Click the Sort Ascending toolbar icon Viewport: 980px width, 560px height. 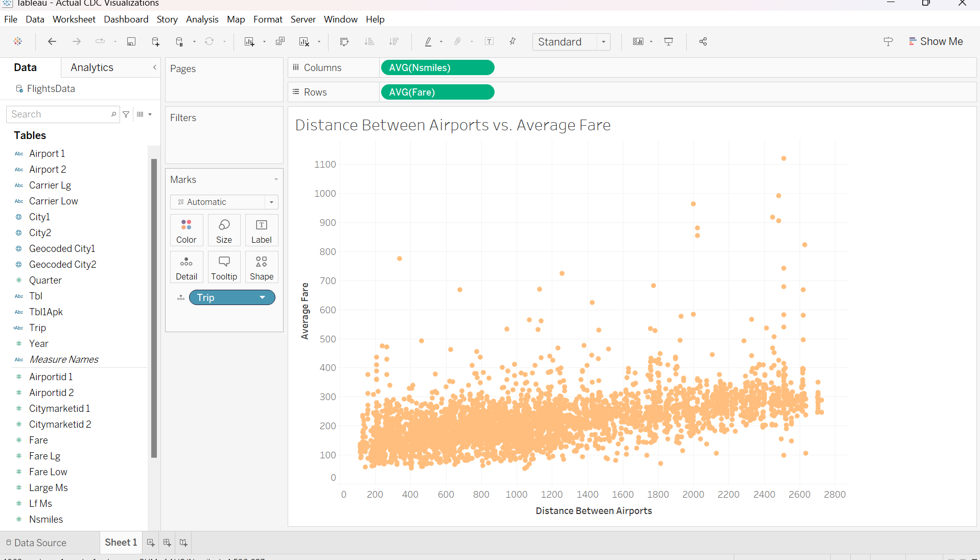[x=369, y=42]
